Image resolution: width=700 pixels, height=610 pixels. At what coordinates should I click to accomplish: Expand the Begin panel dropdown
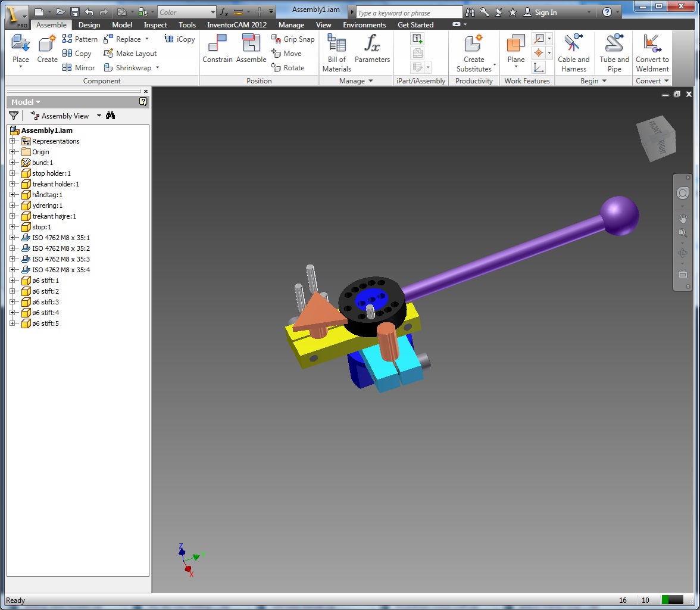(x=604, y=81)
